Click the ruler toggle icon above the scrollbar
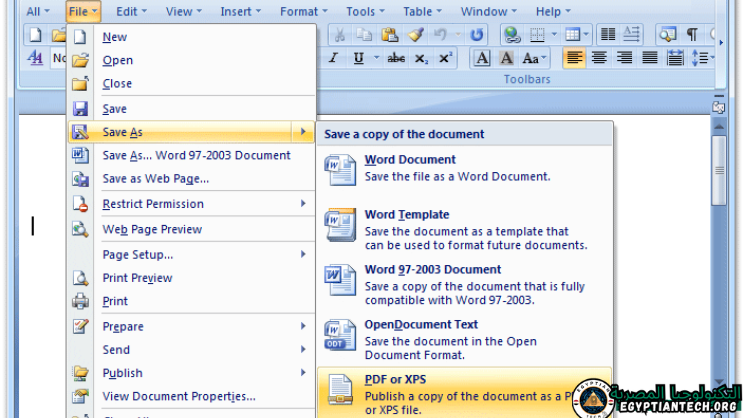The height and width of the screenshot is (418, 743). [718, 108]
